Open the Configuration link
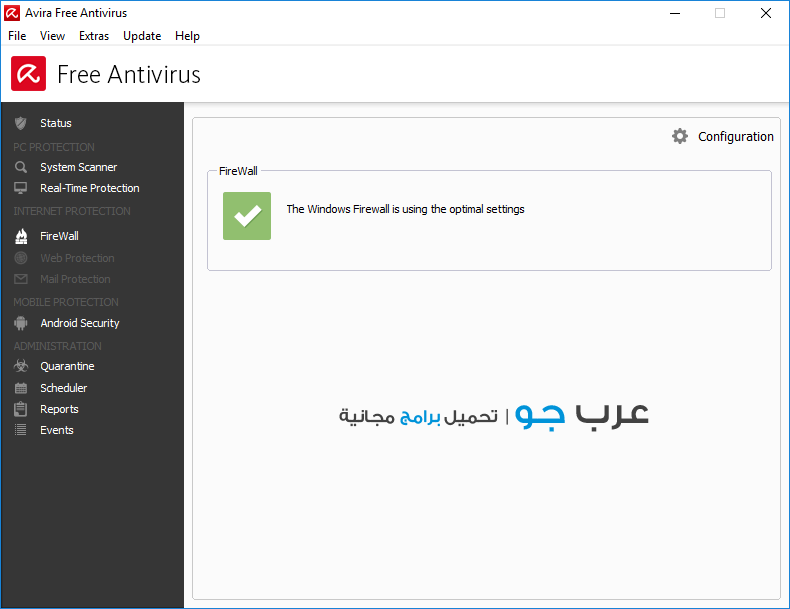 [x=736, y=137]
